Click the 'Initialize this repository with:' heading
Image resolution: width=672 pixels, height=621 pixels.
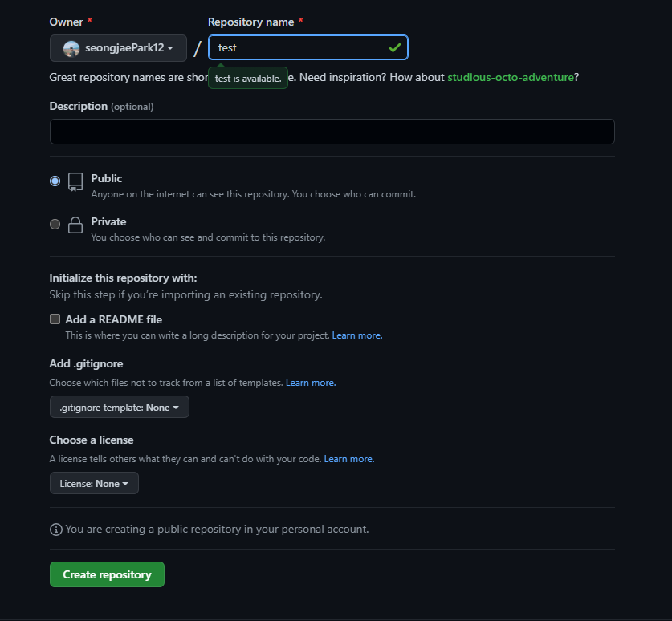tap(123, 278)
